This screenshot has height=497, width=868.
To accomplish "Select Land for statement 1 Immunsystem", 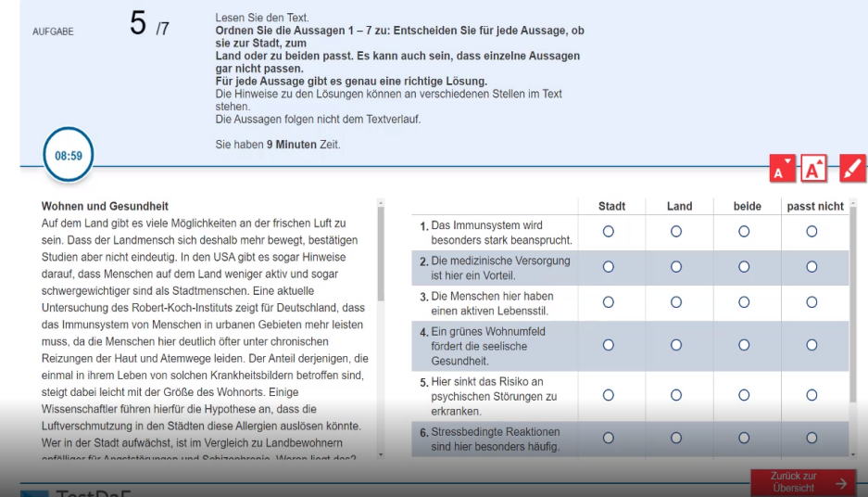I will [676, 232].
